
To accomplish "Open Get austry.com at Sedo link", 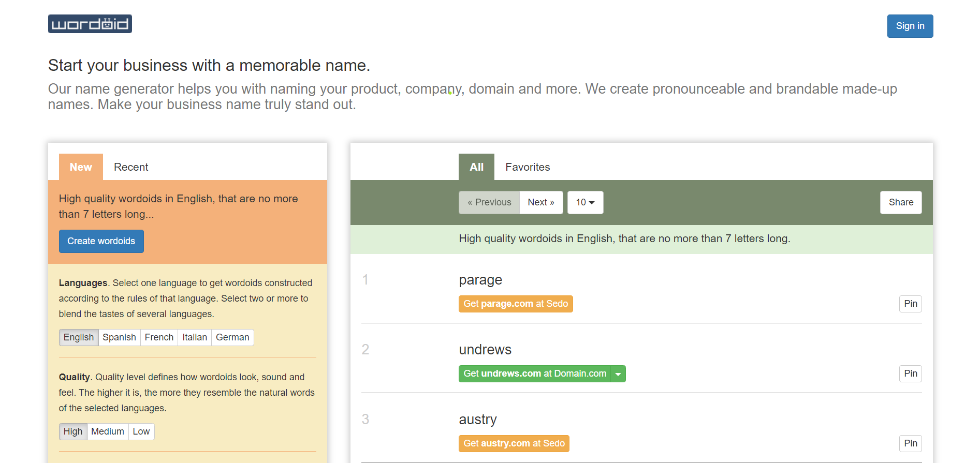I will tap(514, 443).
